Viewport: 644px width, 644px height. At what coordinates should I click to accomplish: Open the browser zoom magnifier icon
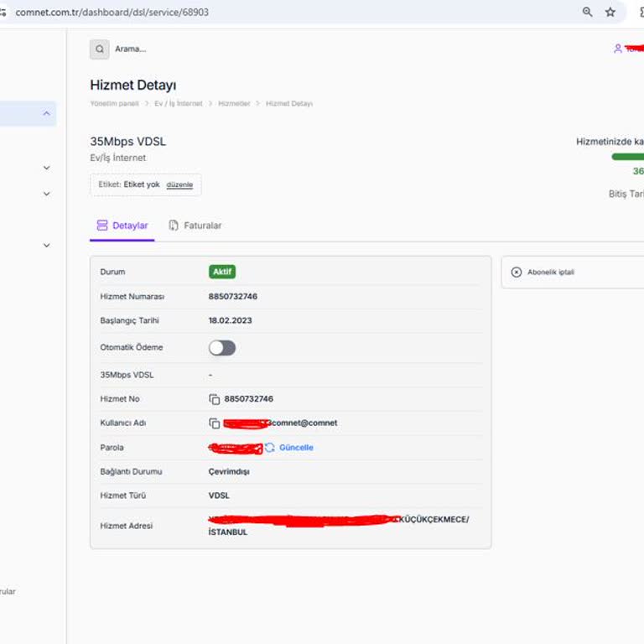[x=588, y=12]
